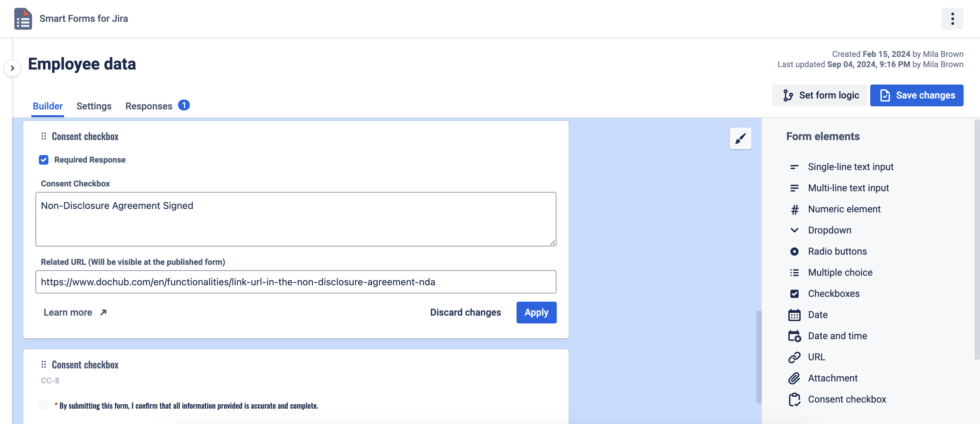Click Discard changes
The height and width of the screenshot is (424, 980).
(465, 312)
